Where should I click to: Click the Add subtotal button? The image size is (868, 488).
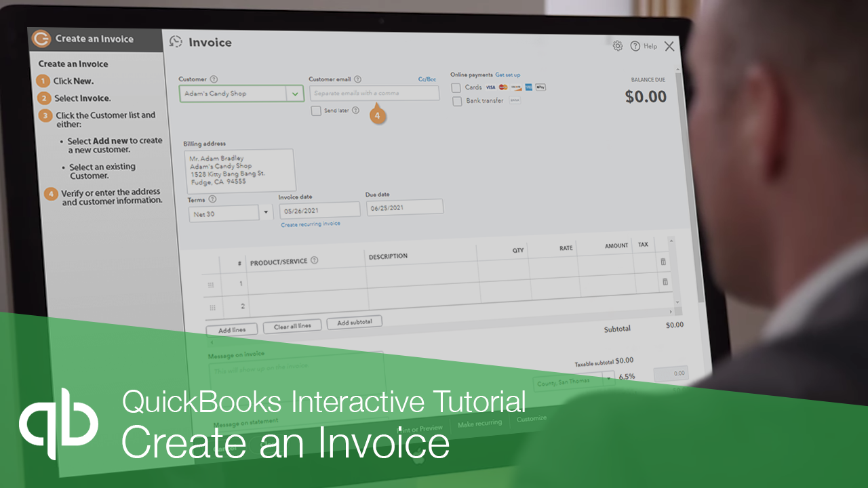click(x=354, y=322)
